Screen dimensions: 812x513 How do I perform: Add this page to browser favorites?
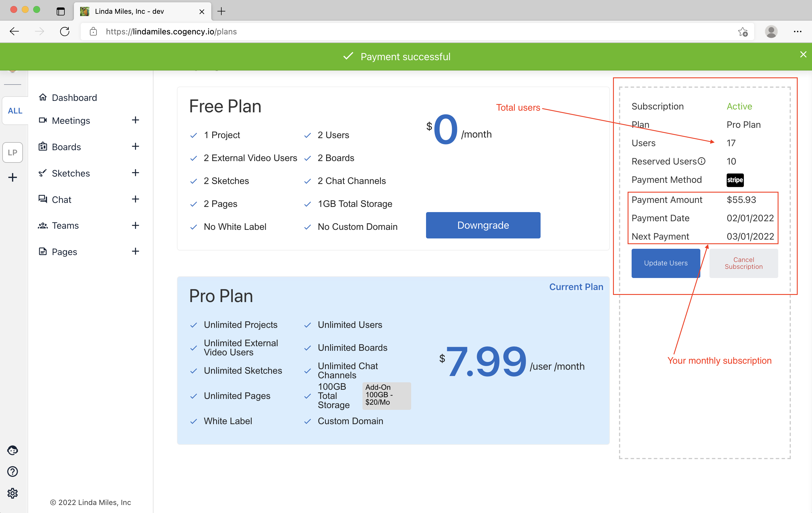point(742,32)
